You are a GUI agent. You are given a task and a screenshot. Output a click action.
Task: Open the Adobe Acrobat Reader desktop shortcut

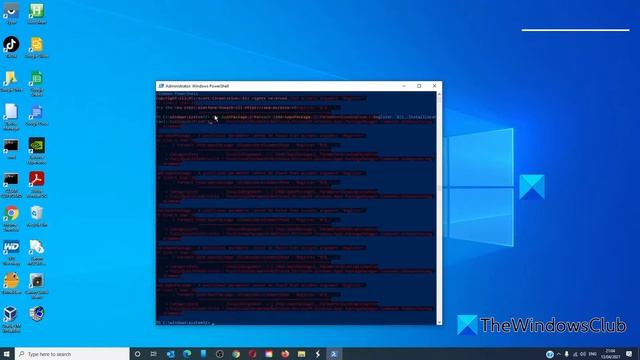(x=36, y=179)
